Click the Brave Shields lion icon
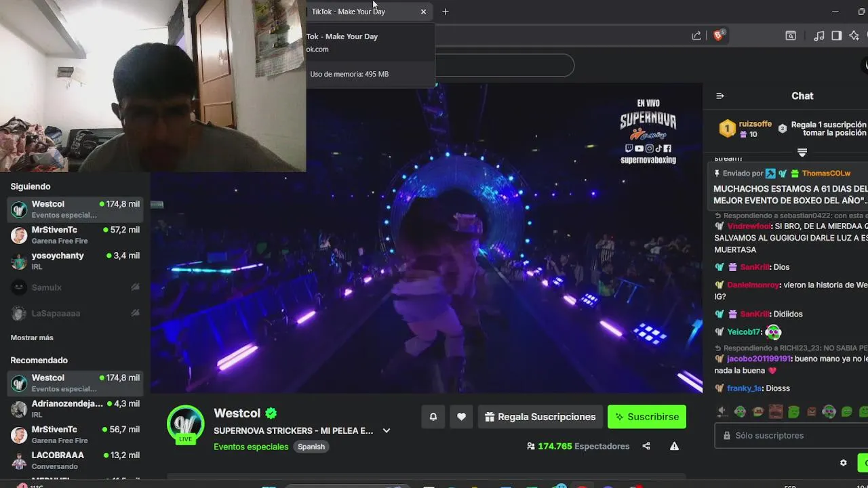Screen dimensions: 868x488 [x=718, y=35]
